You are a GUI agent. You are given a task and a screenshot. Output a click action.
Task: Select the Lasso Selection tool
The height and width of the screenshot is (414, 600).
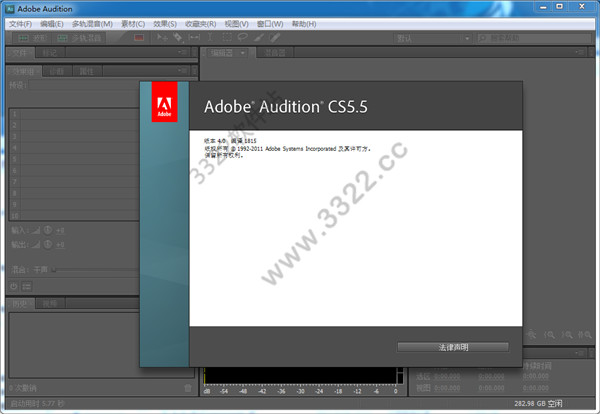(x=243, y=37)
